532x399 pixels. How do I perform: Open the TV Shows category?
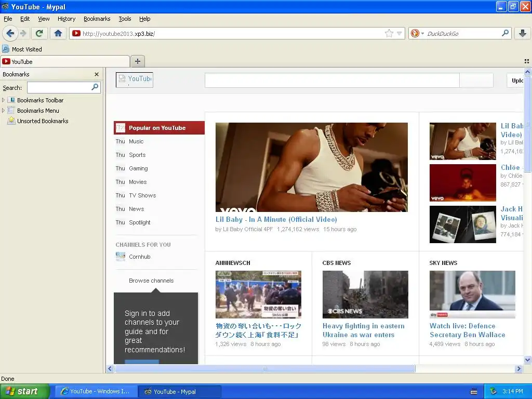[142, 195]
